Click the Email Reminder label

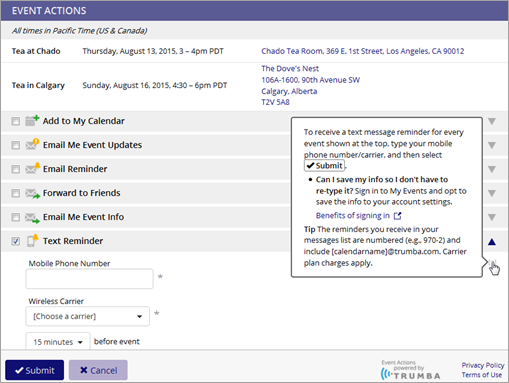(75, 169)
